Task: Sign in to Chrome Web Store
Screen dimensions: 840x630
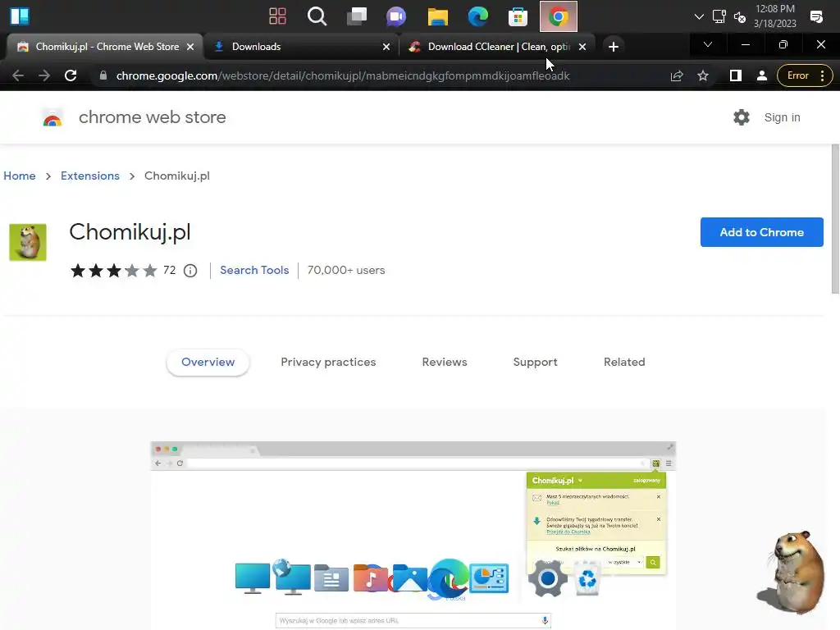Action: point(782,117)
